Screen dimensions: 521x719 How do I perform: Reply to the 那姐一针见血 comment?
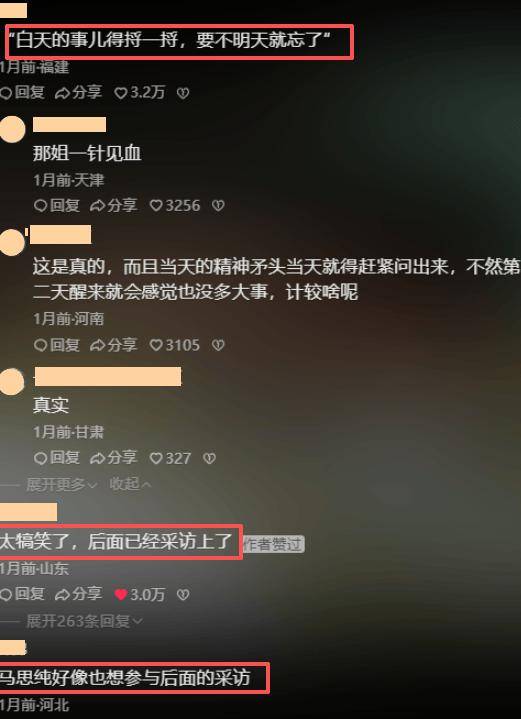56,205
